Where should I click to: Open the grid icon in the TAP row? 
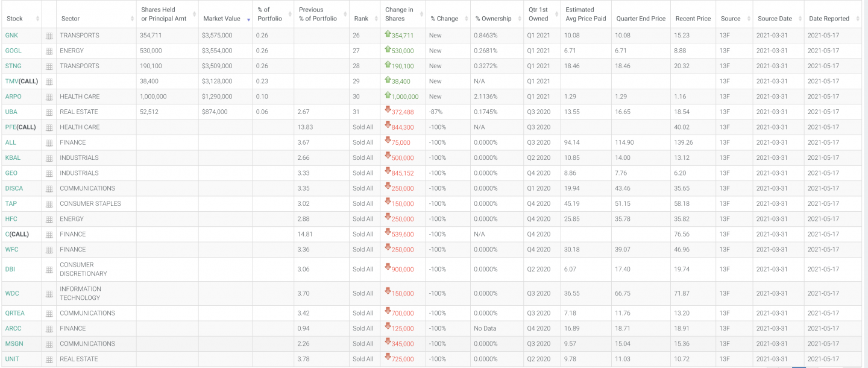point(49,204)
